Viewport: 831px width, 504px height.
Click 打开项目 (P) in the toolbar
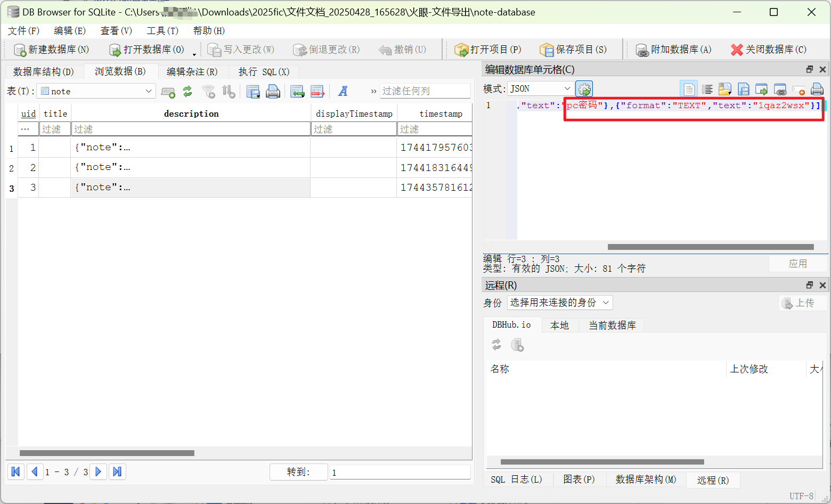click(x=487, y=50)
